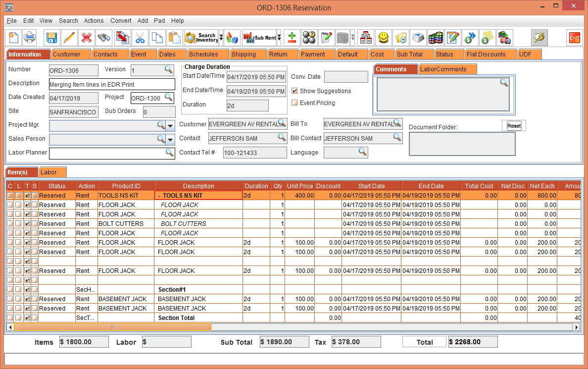Open the Project Mgr. dropdown arrow
588x369 pixels.
tap(170, 126)
